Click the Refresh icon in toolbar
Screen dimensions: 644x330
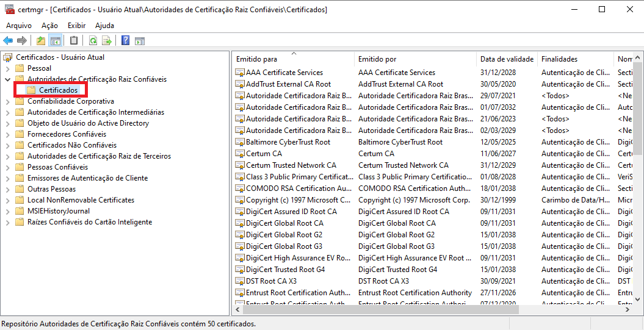(93, 41)
